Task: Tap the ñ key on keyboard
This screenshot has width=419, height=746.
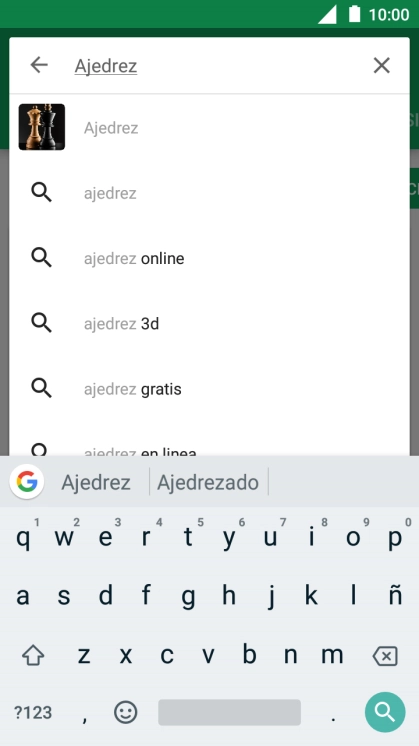Action: tap(395, 595)
